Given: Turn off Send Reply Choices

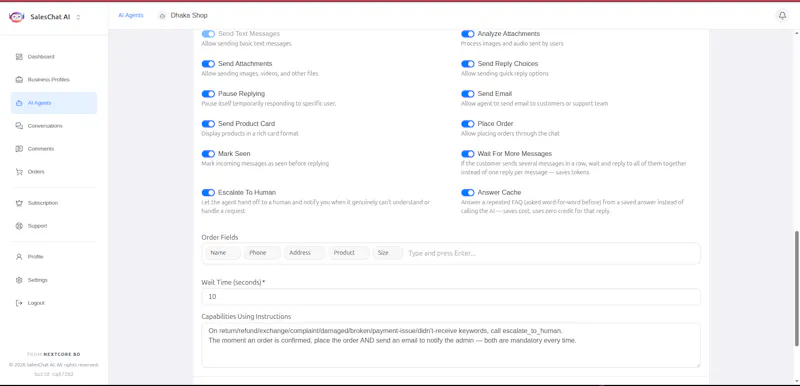Looking at the screenshot, I should tap(468, 64).
